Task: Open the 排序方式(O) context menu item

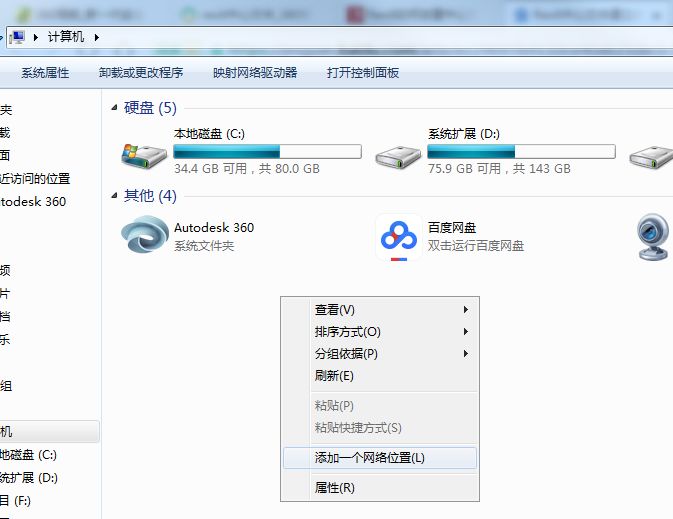Action: [x=380, y=332]
